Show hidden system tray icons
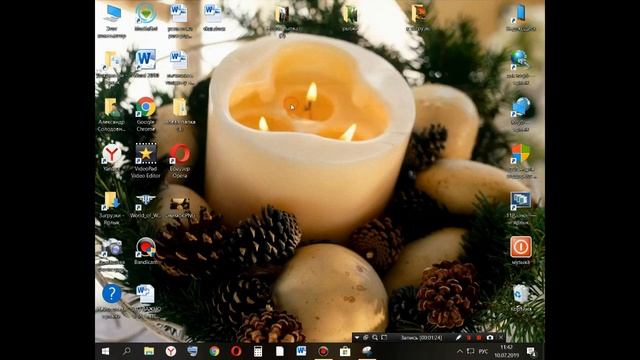This screenshot has width=640, height=360. (x=460, y=351)
